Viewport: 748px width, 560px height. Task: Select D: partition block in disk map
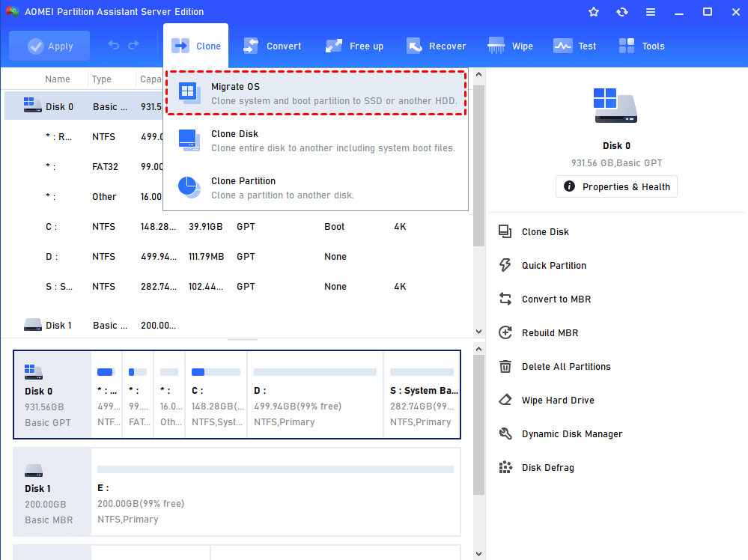(315, 395)
